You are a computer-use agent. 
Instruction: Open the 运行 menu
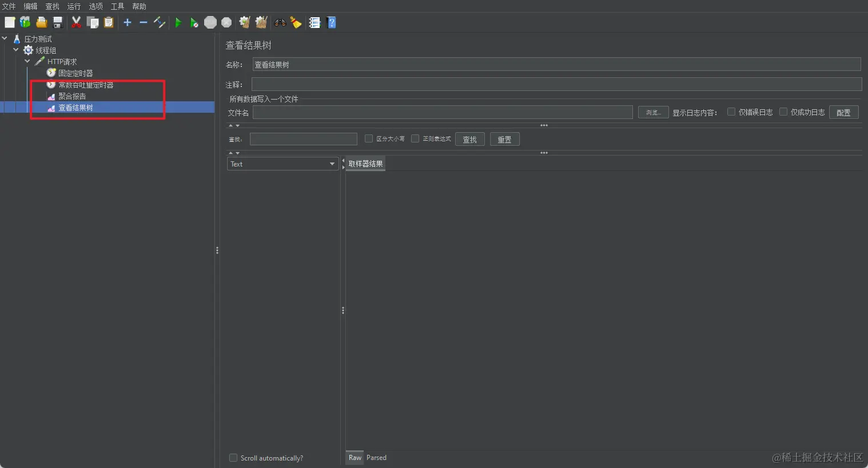[74, 6]
